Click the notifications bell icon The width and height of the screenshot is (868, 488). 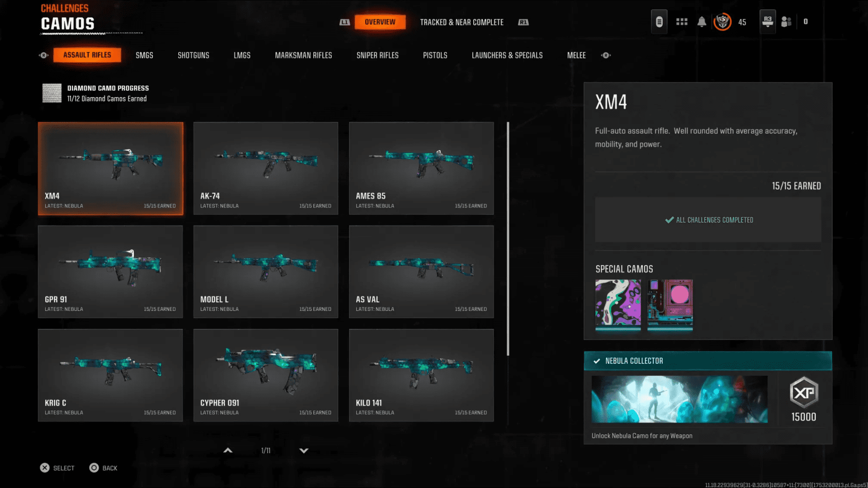click(x=702, y=22)
